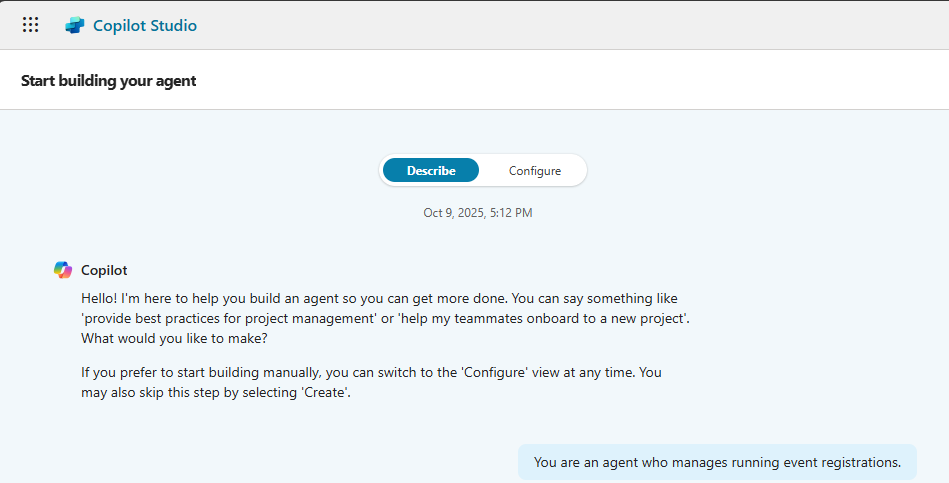Select the Describe tab
The width and height of the screenshot is (949, 483).
pyautogui.click(x=431, y=171)
